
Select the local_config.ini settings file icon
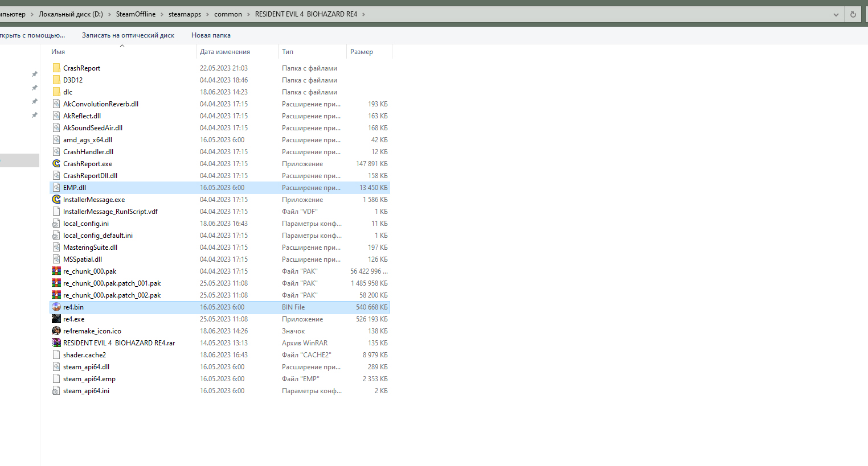click(56, 224)
